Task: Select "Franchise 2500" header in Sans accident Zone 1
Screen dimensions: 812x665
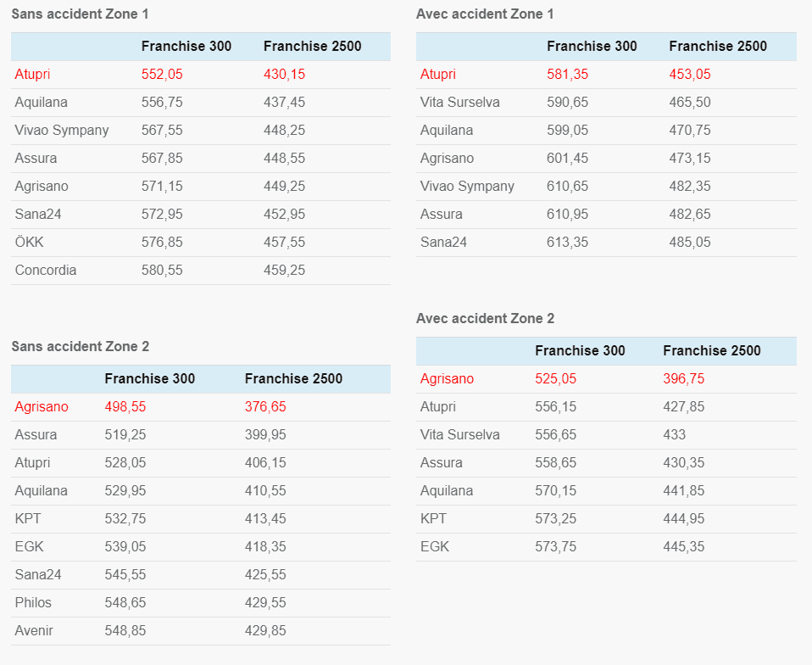Action: pyautogui.click(x=312, y=46)
